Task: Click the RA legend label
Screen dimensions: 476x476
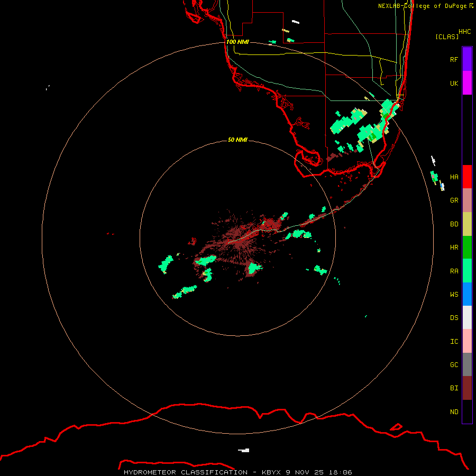Action: click(454, 271)
